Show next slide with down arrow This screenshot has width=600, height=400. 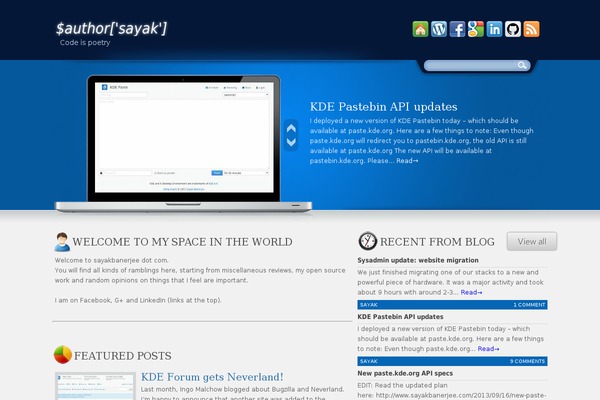coord(291,142)
